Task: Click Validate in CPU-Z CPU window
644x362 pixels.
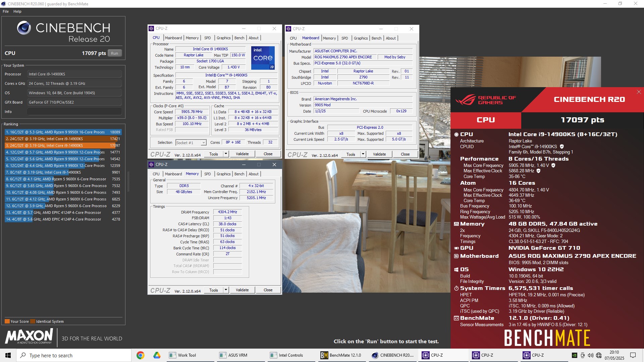Action: click(x=242, y=154)
